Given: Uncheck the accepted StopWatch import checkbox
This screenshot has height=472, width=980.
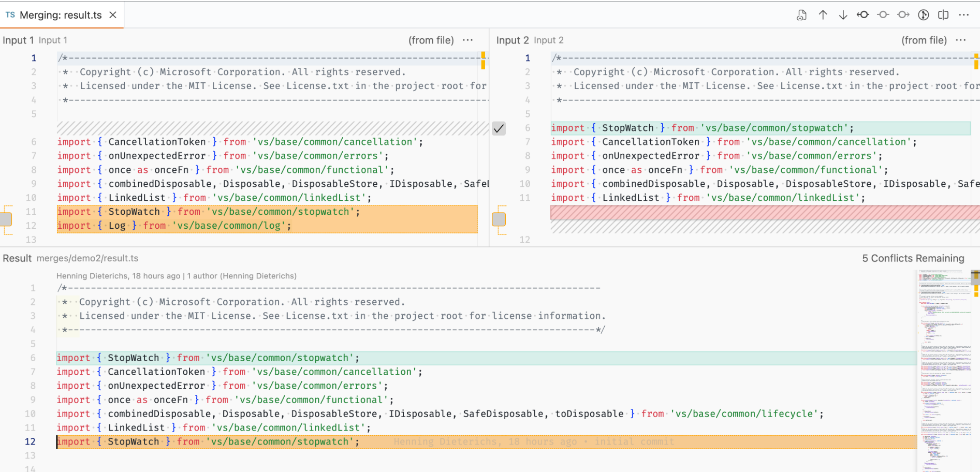Looking at the screenshot, I should (499, 128).
